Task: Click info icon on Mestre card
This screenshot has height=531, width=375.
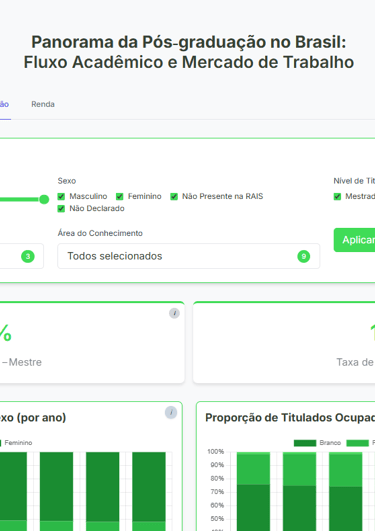Action: [174, 313]
